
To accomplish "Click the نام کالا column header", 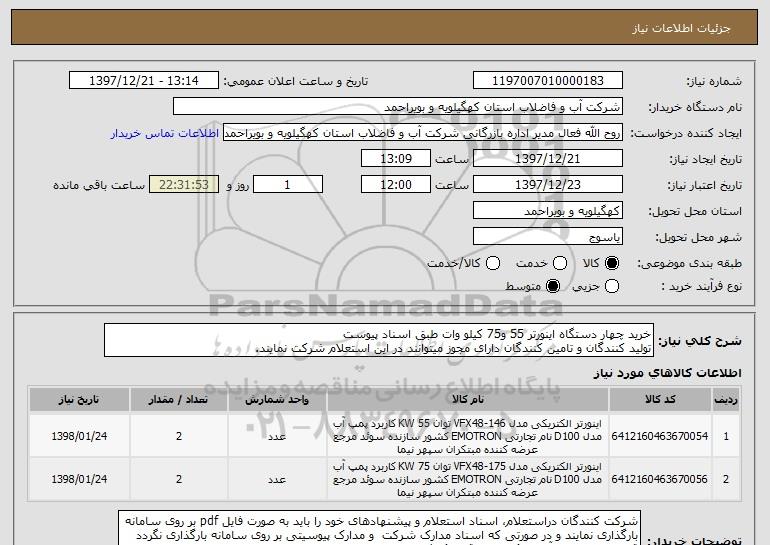I will pos(468,399).
